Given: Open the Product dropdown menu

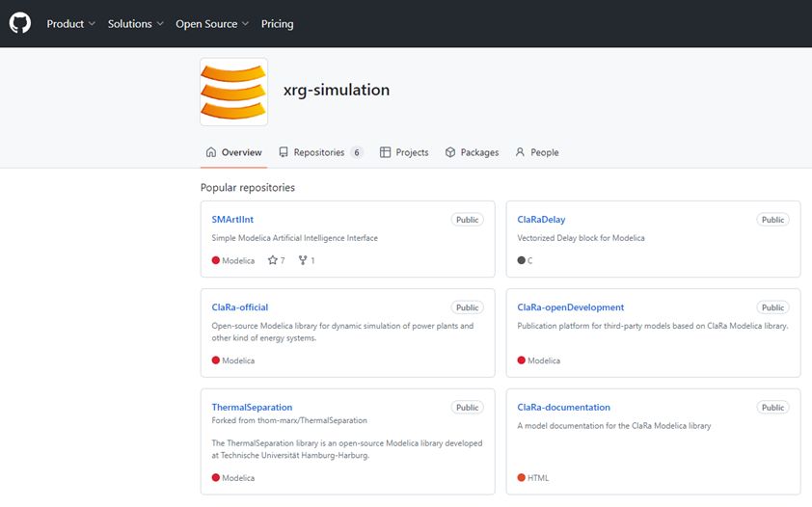Looking at the screenshot, I should [x=71, y=24].
